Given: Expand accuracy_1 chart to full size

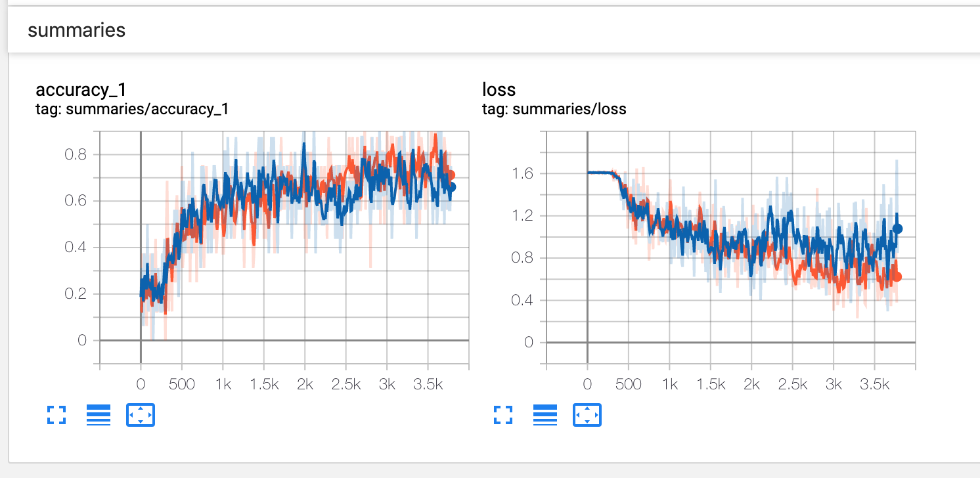Looking at the screenshot, I should [57, 414].
